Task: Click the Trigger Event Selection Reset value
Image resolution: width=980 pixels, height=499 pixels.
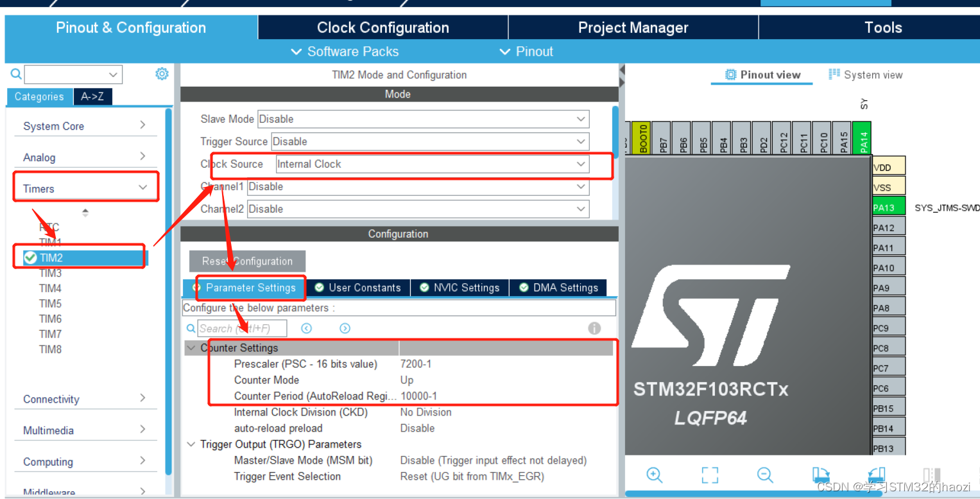Action: coord(472,477)
